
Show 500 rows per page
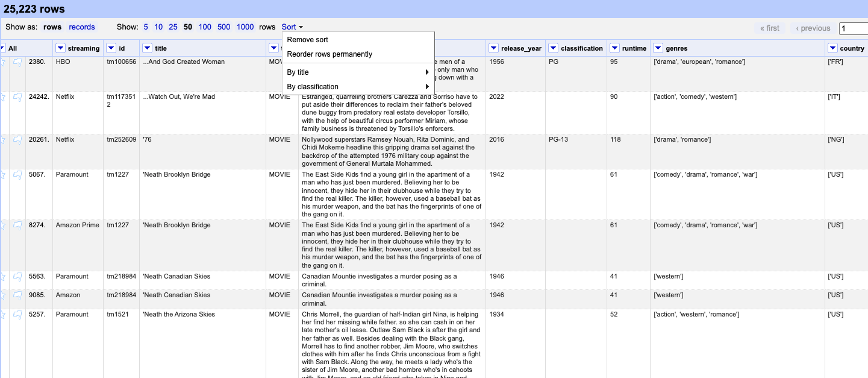[224, 27]
